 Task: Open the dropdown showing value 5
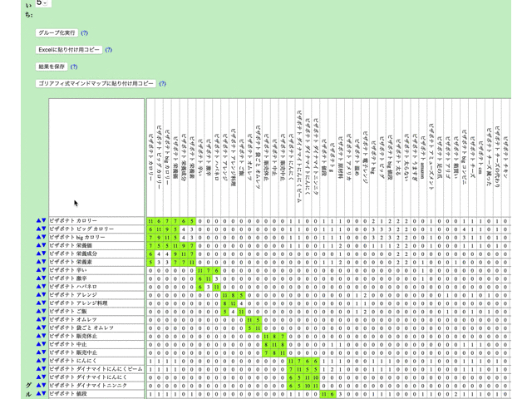42,3
